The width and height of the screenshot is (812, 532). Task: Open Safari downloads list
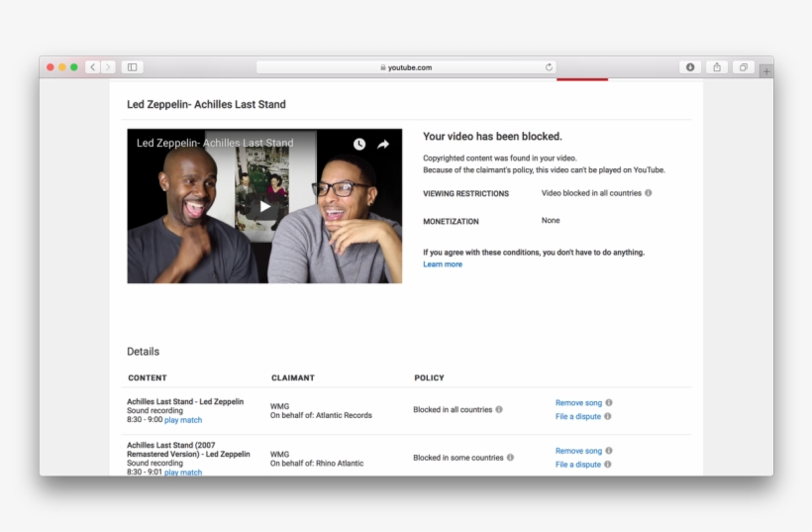[x=690, y=67]
